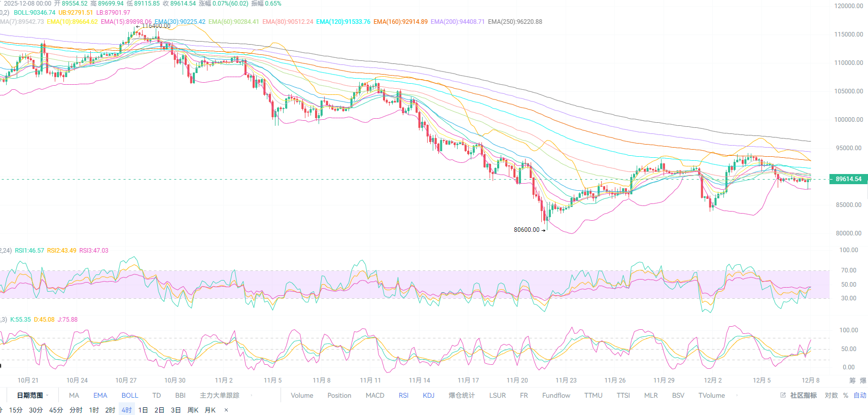Switch chart to 周K interval
Image resolution: width=868 pixels, height=415 pixels.
193,410
